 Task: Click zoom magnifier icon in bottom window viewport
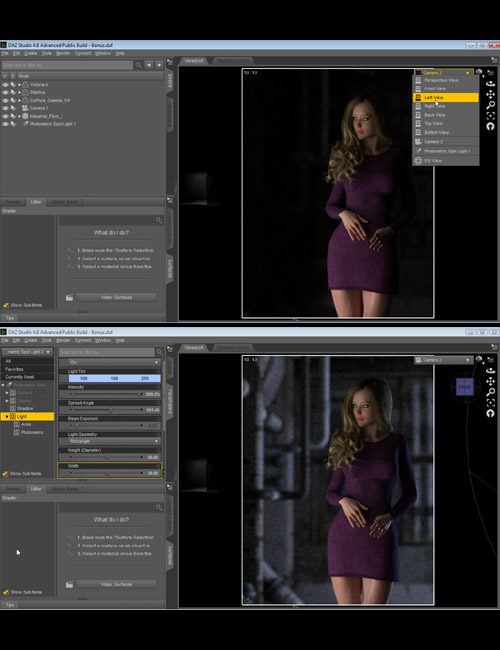coord(490,392)
